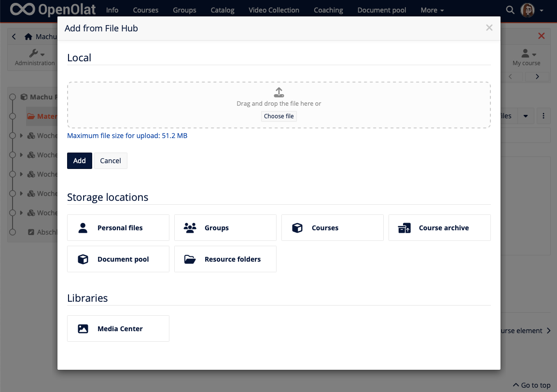Open the Personal files storage location

point(118,227)
